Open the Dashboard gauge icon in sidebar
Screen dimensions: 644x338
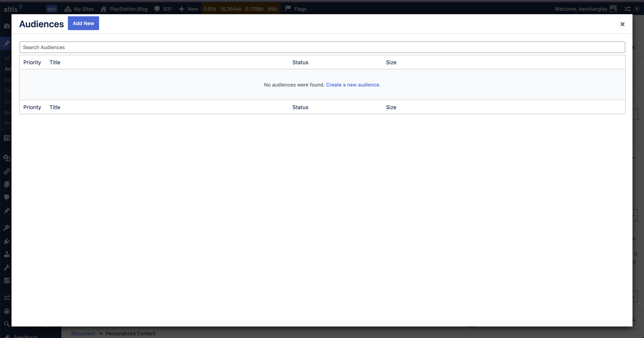7,26
